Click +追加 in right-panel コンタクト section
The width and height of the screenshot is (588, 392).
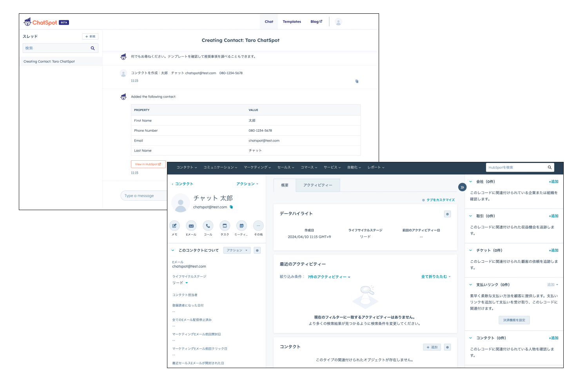coord(554,338)
